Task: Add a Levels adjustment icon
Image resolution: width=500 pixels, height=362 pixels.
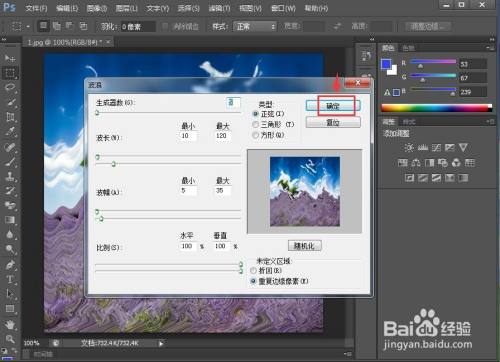Action: point(423,147)
